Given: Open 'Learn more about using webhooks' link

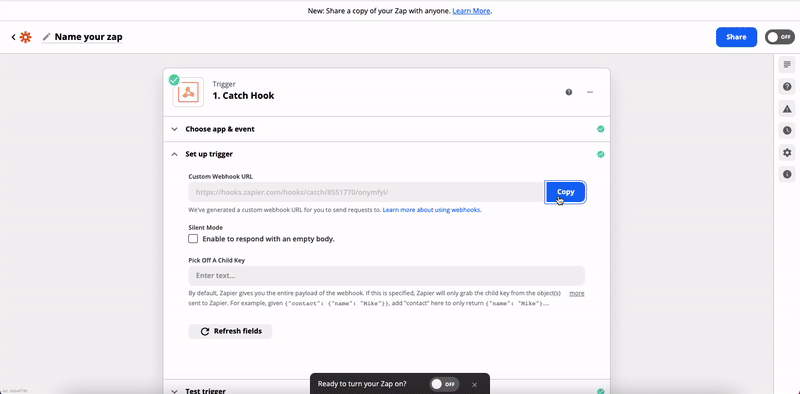Looking at the screenshot, I should point(432,210).
